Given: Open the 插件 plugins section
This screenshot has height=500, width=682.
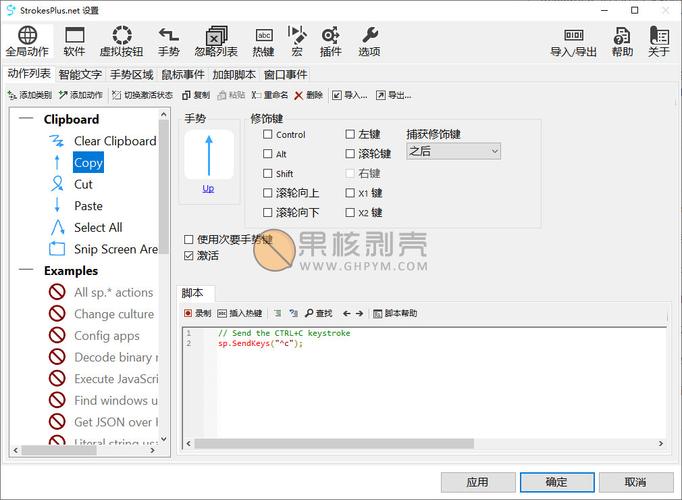Looking at the screenshot, I should pyautogui.click(x=331, y=42).
